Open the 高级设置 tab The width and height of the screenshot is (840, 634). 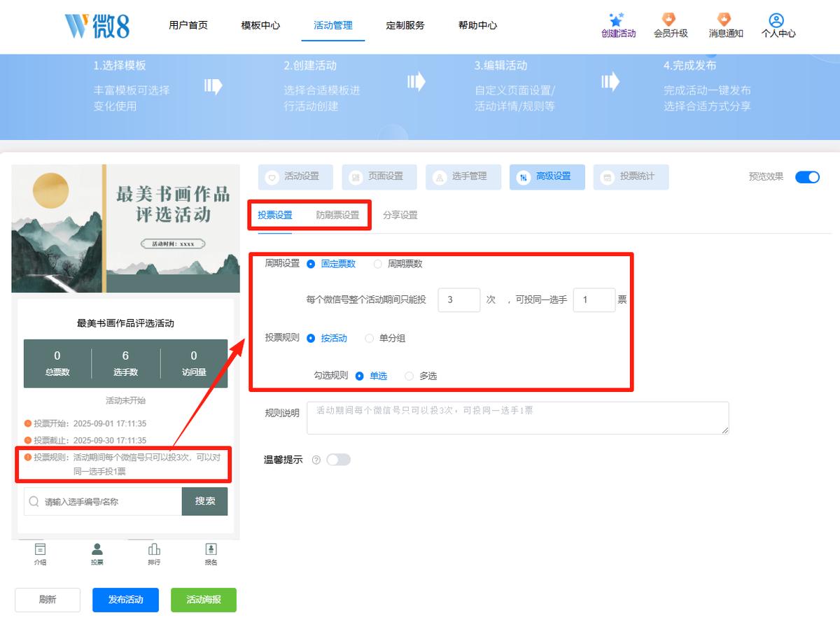point(547,177)
